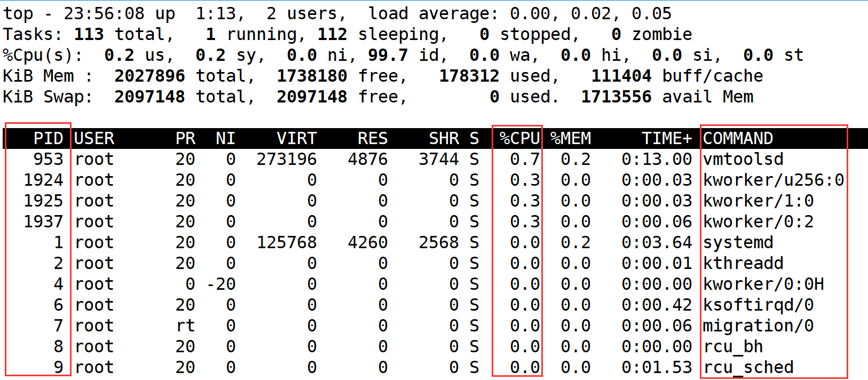Viewport: 868px width, 380px height.
Task: Click the %CPU column header
Action: [x=519, y=139]
